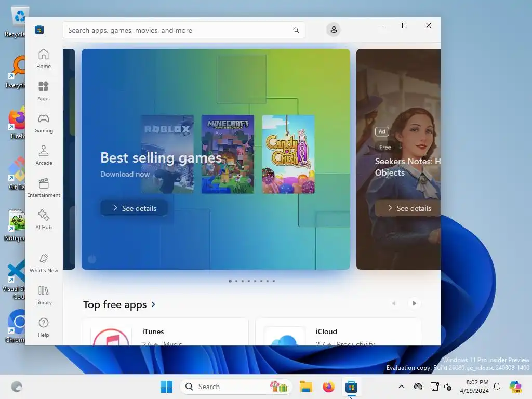532x399 pixels.
Task: Open the volume muted tray icon
Action: [x=448, y=387]
